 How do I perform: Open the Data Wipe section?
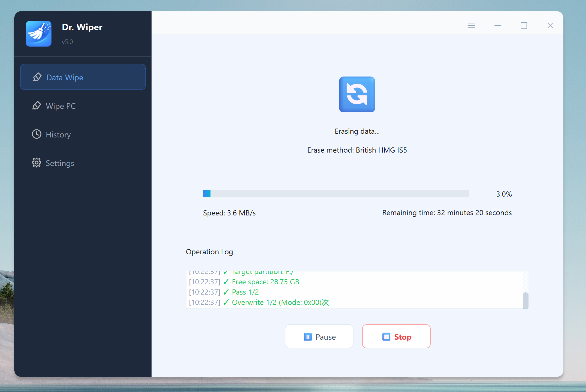coord(83,77)
